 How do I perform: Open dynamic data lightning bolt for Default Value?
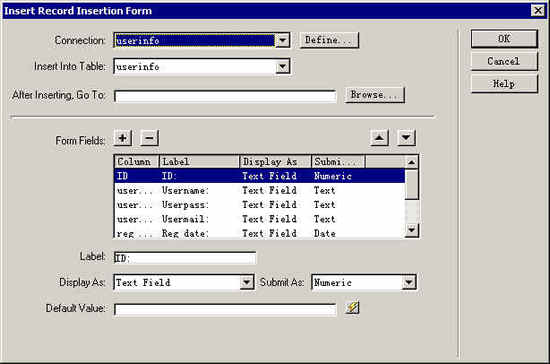click(x=352, y=308)
